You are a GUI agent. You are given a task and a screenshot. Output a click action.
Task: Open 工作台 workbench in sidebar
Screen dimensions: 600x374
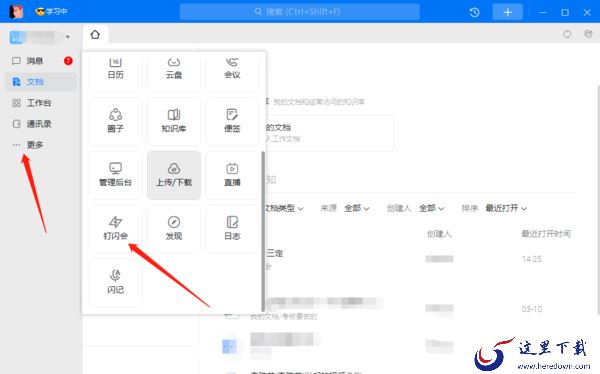click(x=41, y=103)
